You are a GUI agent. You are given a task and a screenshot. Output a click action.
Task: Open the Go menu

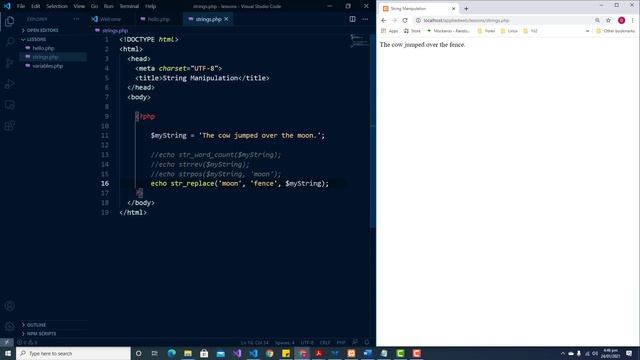click(x=94, y=6)
